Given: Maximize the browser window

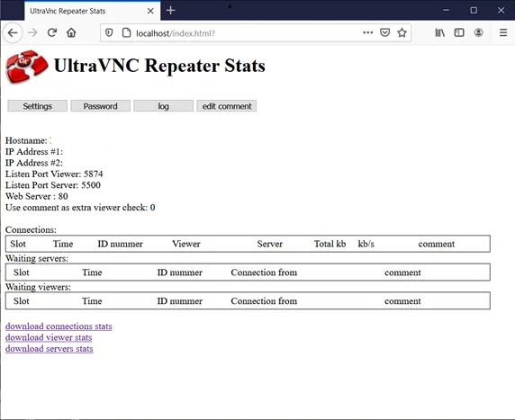Looking at the screenshot, I should [x=474, y=10].
